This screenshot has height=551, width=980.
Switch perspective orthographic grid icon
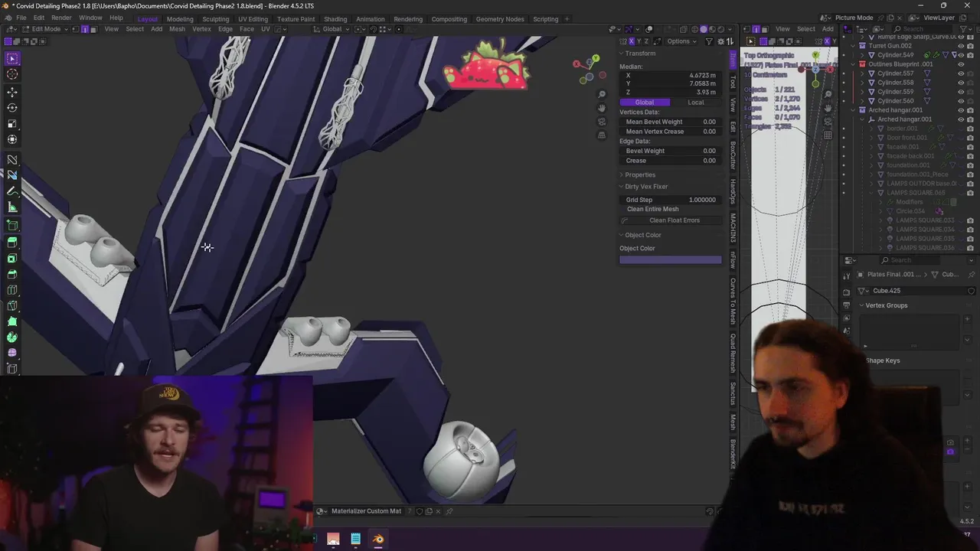602,135
